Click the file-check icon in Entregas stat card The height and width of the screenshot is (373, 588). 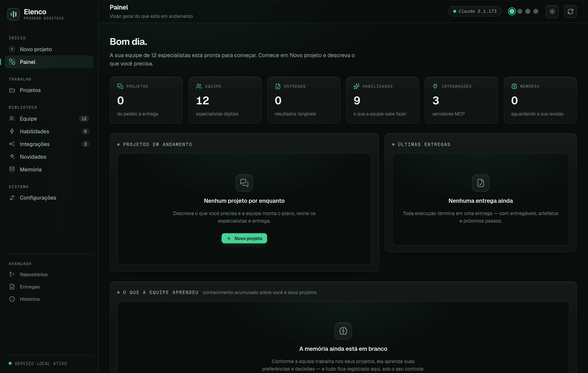click(278, 86)
